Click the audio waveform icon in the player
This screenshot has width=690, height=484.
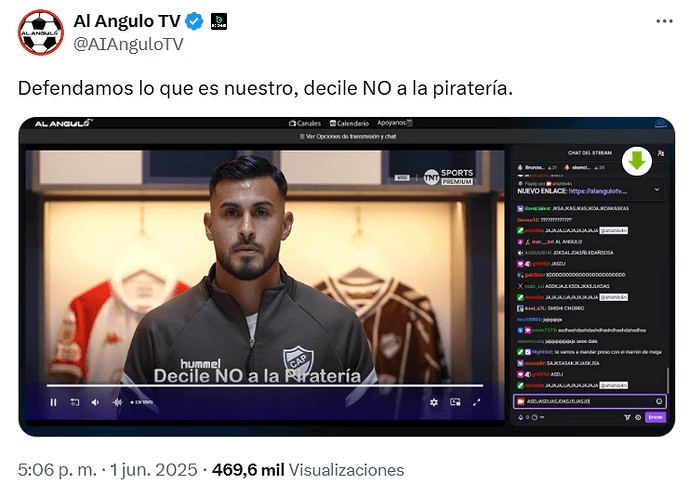coord(117,402)
